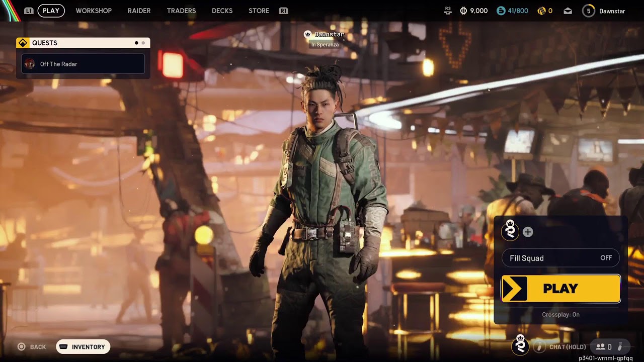Click the yellow Quests diamond icon

pyautogui.click(x=22, y=43)
